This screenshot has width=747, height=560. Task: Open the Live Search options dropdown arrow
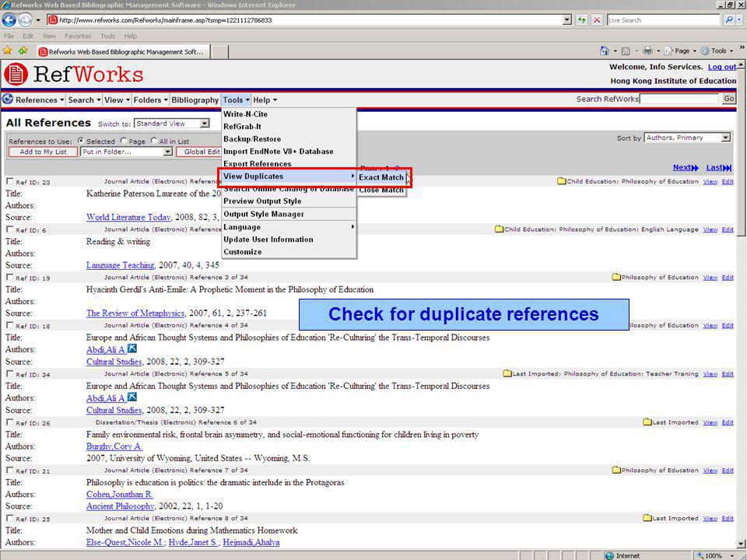coord(739,20)
